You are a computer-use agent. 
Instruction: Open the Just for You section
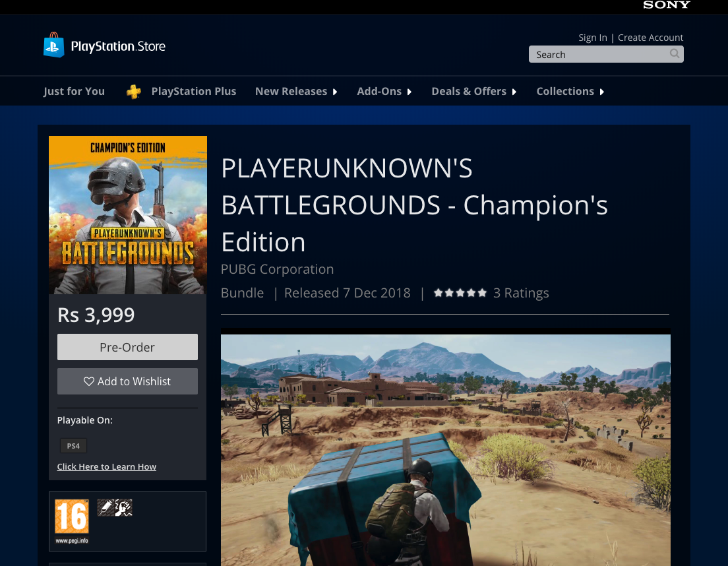click(x=74, y=92)
